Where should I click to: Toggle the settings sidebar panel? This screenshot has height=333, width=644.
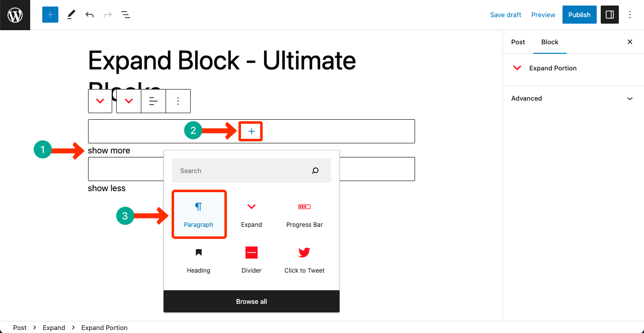coord(610,15)
